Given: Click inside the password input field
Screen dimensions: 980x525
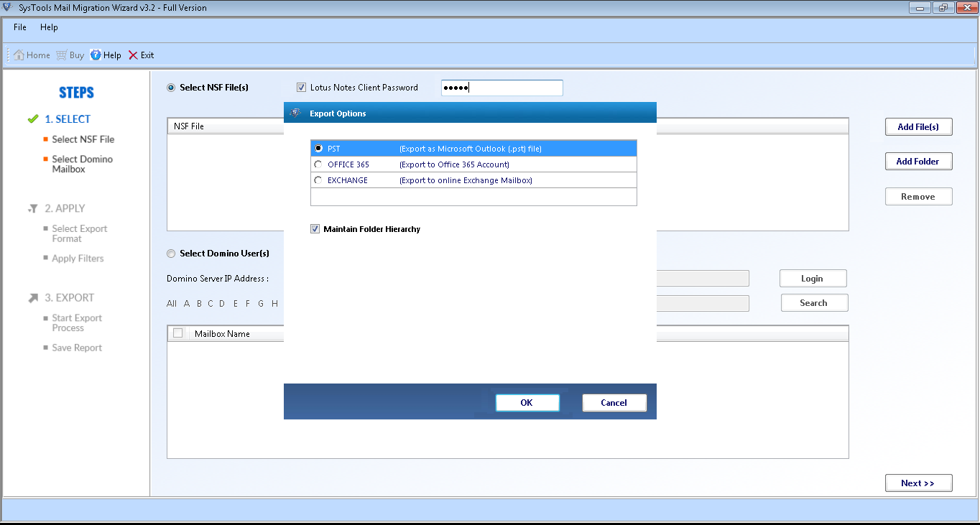Looking at the screenshot, I should point(501,87).
